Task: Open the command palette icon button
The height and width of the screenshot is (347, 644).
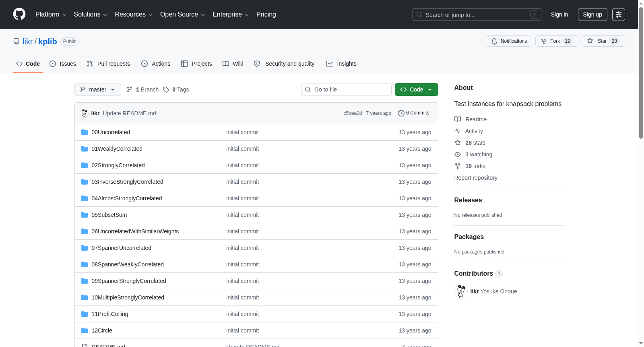Action: pyautogui.click(x=618, y=15)
